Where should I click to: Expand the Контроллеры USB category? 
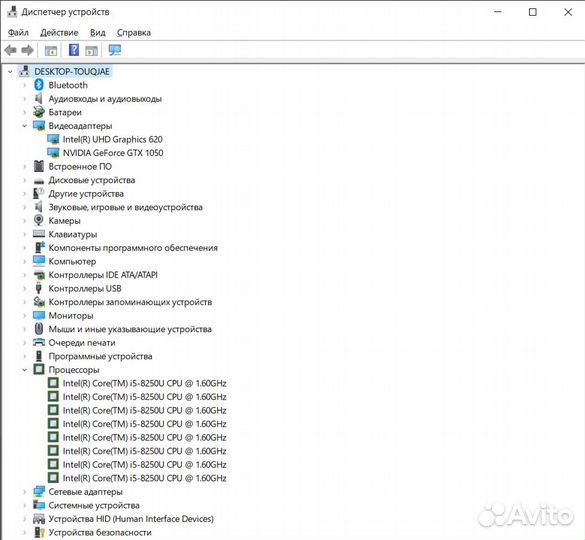coord(25,288)
